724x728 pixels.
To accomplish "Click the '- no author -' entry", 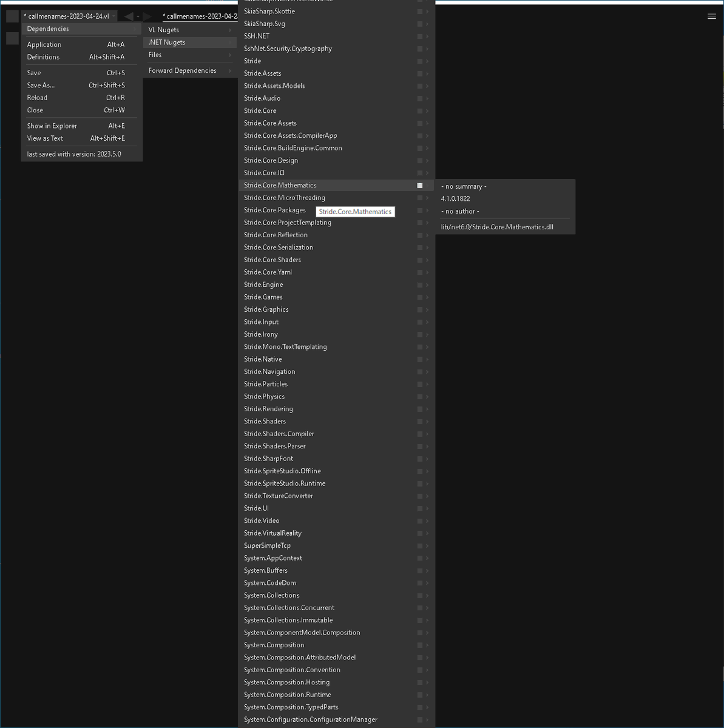I will [x=460, y=211].
